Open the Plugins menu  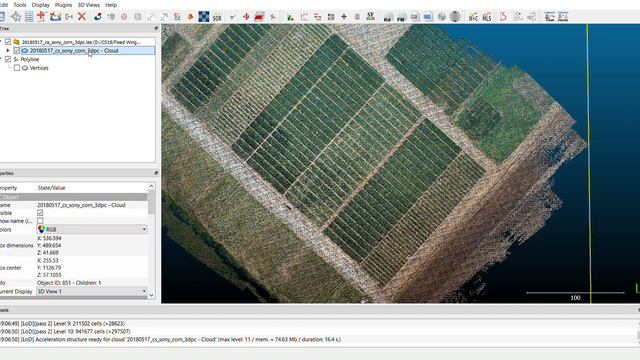pyautogui.click(x=63, y=5)
